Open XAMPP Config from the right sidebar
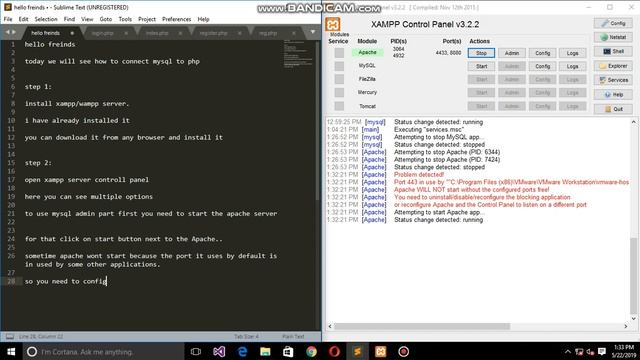 [613, 23]
